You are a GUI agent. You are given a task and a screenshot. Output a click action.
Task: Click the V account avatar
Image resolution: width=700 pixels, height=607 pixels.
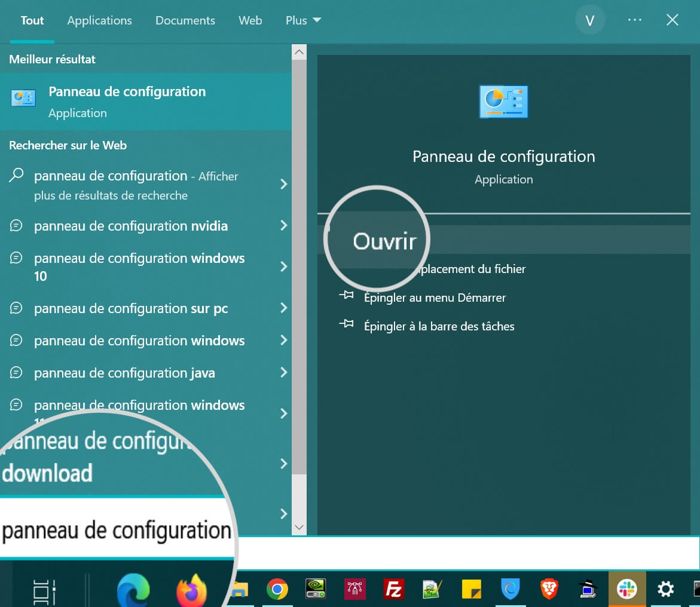(590, 20)
